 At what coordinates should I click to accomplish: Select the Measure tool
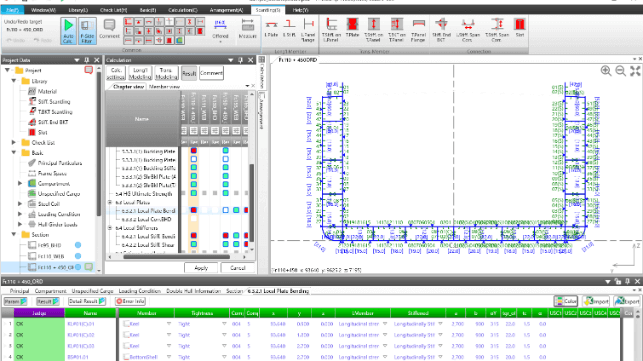[247, 29]
